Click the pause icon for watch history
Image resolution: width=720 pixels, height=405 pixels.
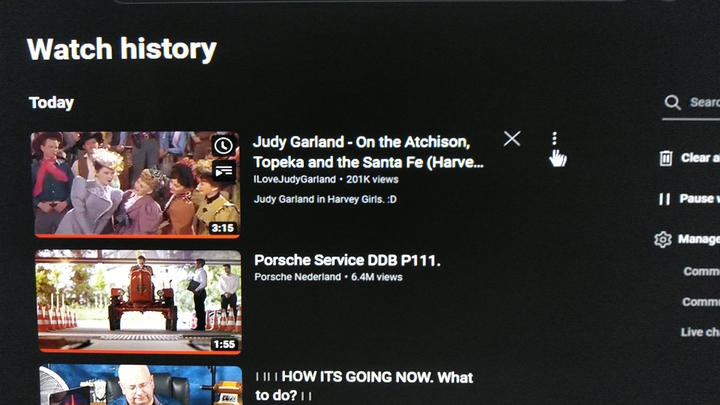664,199
